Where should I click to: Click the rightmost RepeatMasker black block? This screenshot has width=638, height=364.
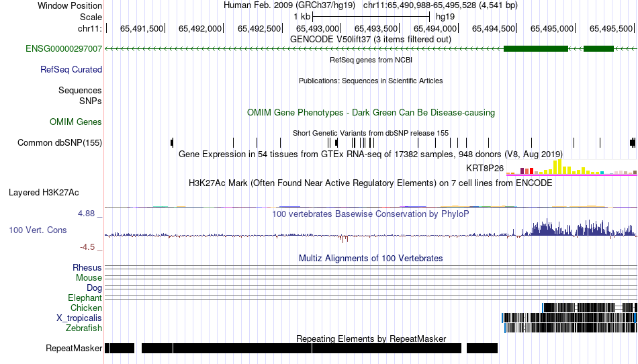tap(482, 348)
